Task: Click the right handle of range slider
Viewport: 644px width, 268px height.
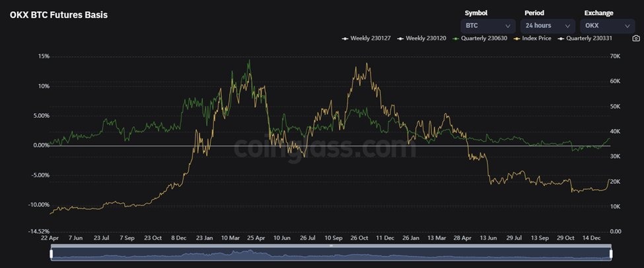Action: [612, 254]
